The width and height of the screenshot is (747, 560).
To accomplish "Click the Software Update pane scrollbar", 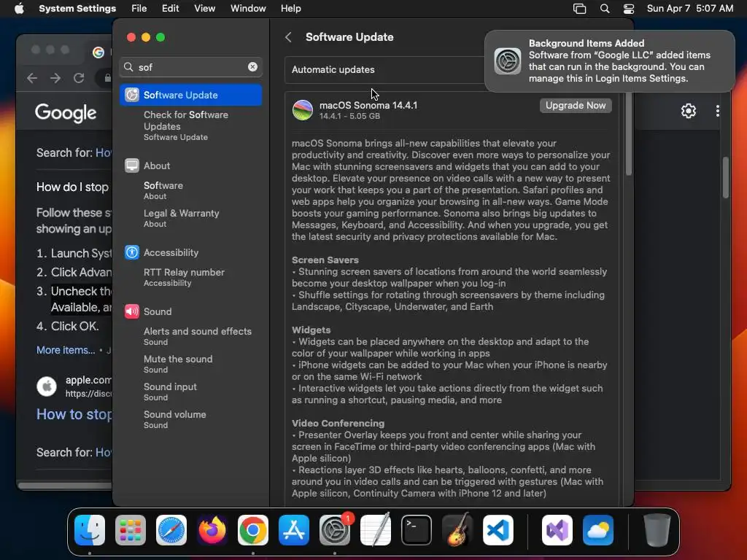I will pos(628,134).
